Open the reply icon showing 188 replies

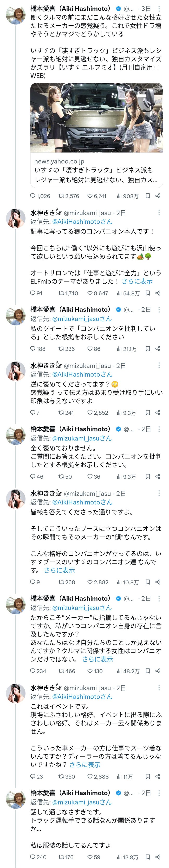tap(33, 349)
